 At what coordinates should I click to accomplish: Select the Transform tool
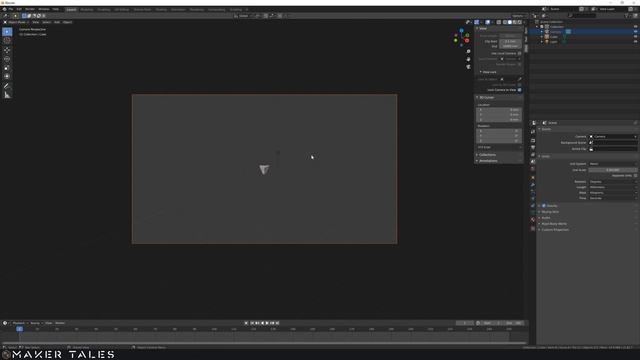pyautogui.click(x=7, y=76)
